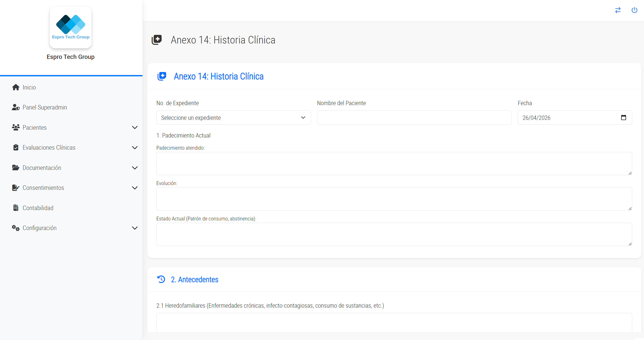
Task: Click the resize handle of Estado Actual box
Action: pos(630,244)
